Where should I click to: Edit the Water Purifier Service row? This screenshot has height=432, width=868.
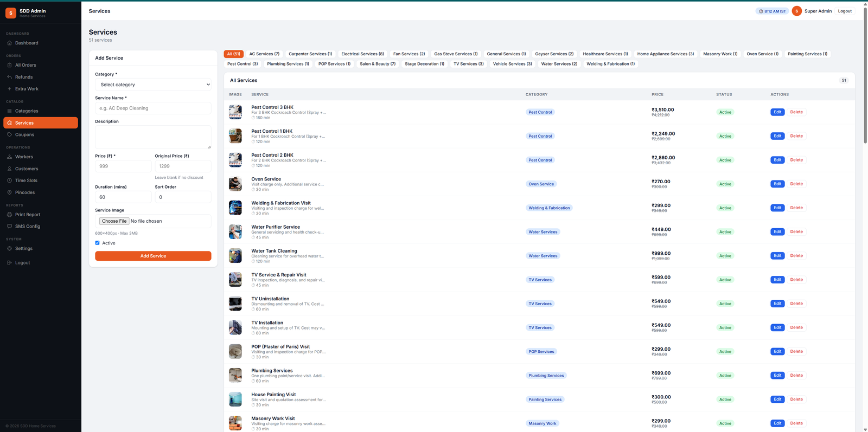pyautogui.click(x=777, y=232)
